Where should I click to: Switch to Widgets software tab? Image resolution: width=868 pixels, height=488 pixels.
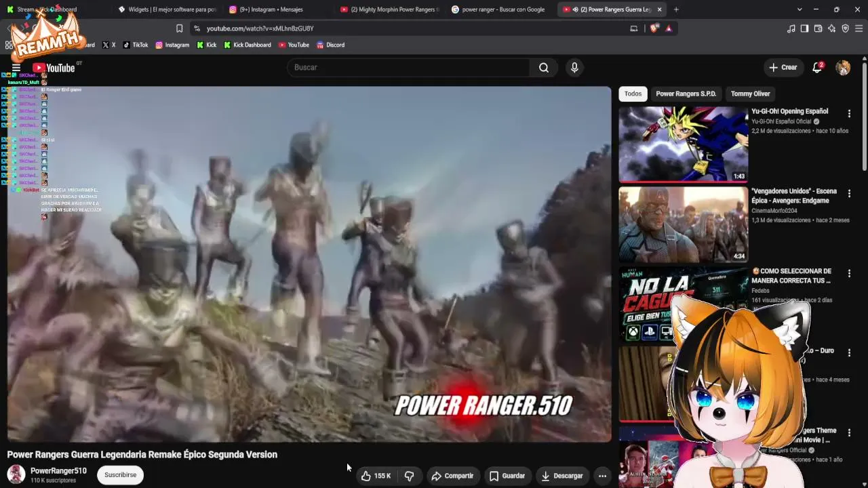click(x=166, y=9)
